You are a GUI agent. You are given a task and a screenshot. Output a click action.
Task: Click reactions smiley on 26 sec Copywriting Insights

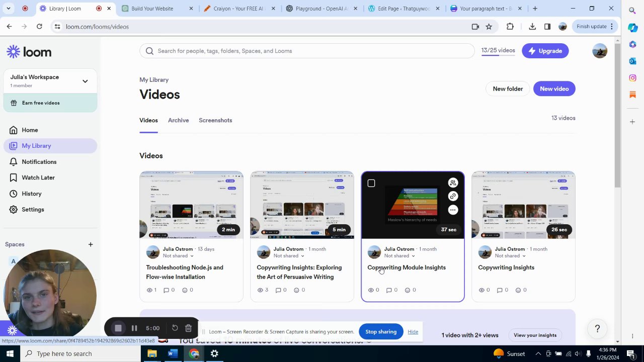click(x=518, y=290)
